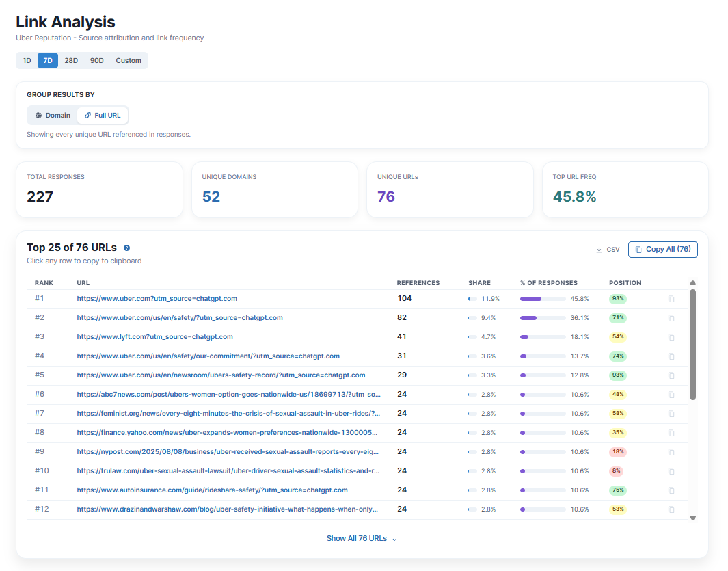Viewport: 728px width, 571px height.
Task: Switch to 90D time range
Action: click(96, 60)
